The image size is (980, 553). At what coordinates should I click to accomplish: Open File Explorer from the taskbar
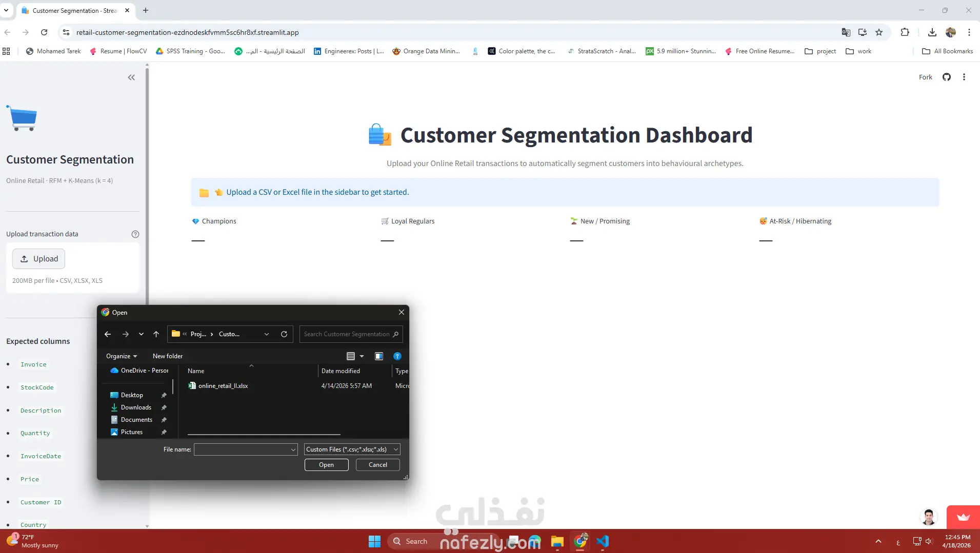(x=557, y=541)
